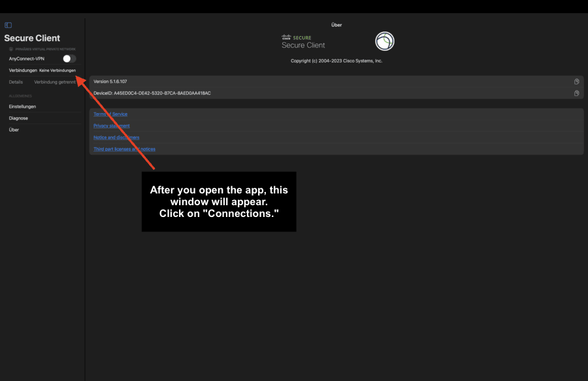Toggle the AnyConnect-VPN switch
The width and height of the screenshot is (588, 381).
tap(69, 59)
